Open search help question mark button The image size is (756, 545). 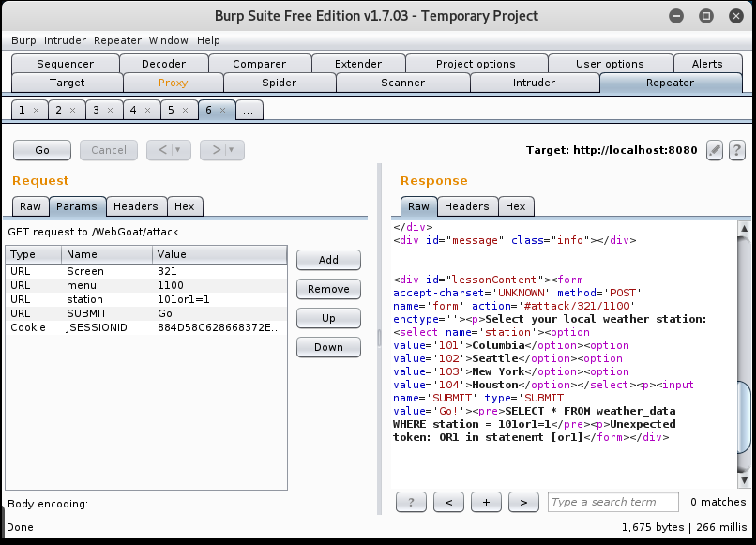(x=411, y=502)
